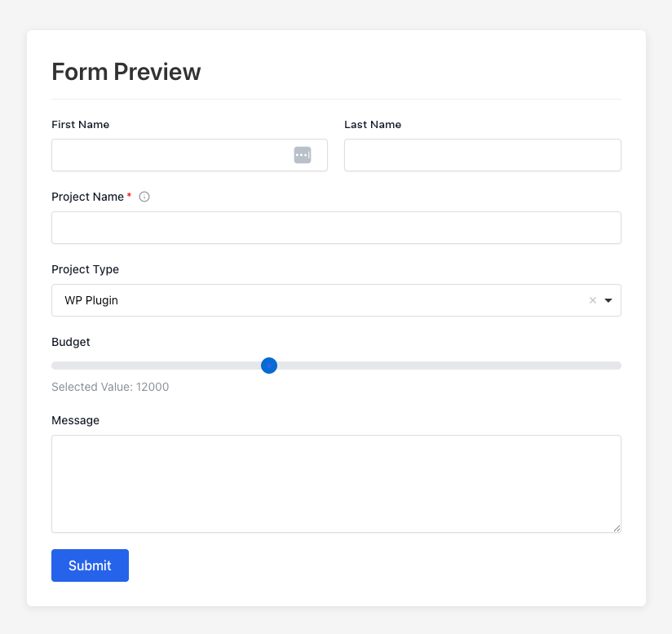672x634 pixels.
Task: Click the Project Name label text
Action: pyautogui.click(x=87, y=197)
